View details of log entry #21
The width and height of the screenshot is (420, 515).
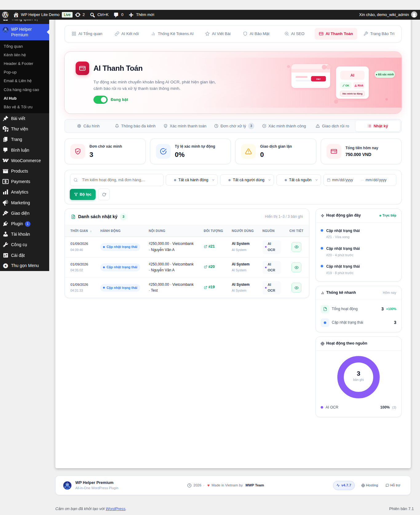(x=296, y=247)
